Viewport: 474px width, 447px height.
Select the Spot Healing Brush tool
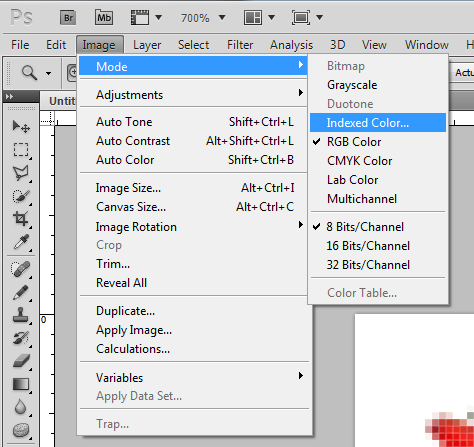tap(21, 269)
